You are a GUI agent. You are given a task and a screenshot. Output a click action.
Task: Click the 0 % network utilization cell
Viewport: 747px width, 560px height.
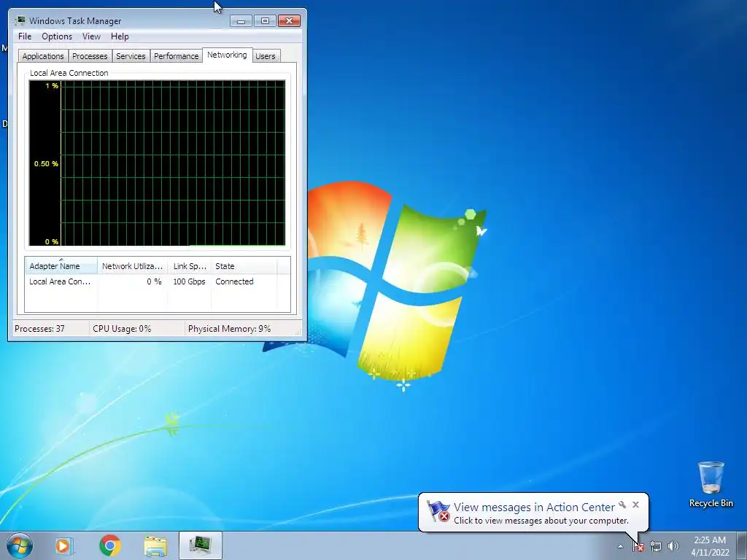154,281
